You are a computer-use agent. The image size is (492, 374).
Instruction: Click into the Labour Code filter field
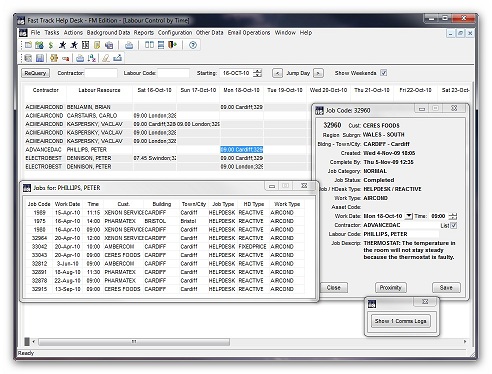[173, 73]
